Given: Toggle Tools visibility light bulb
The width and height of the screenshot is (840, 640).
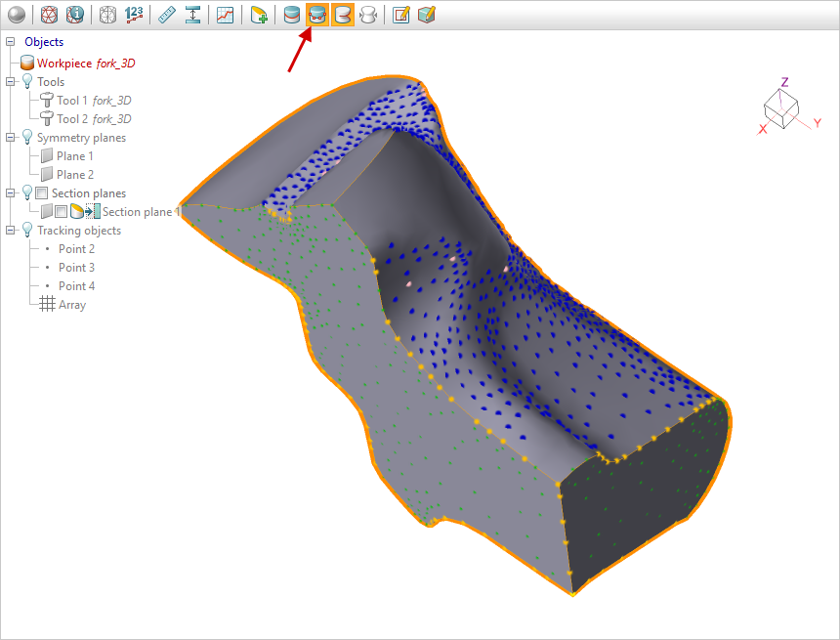Looking at the screenshot, I should (x=26, y=82).
